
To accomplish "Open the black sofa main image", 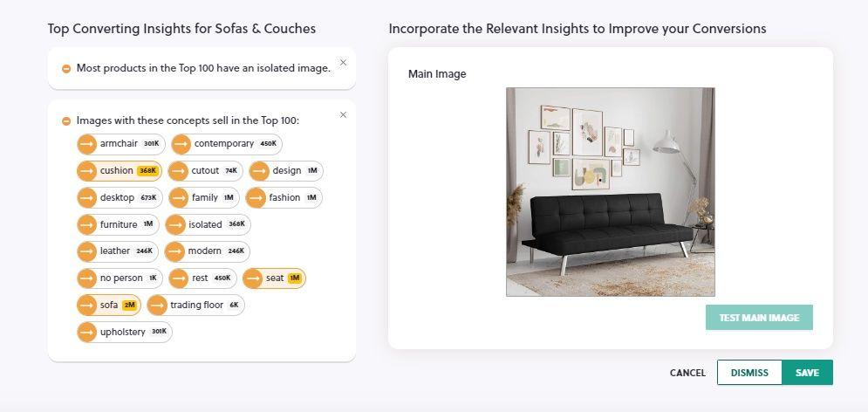I will click(611, 192).
